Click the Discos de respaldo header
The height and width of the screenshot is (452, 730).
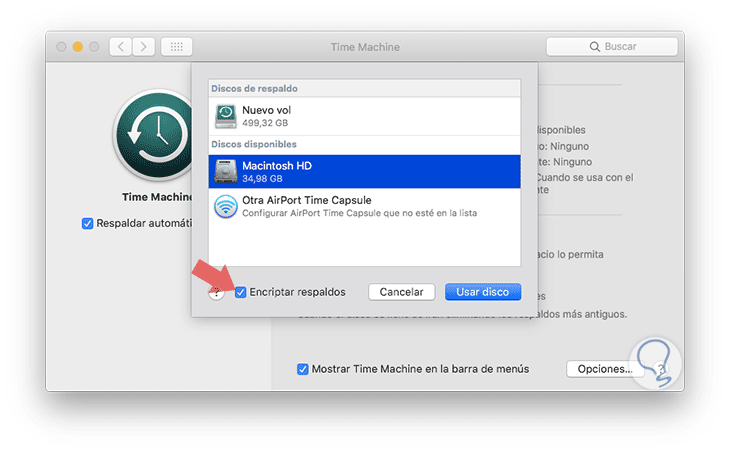pos(254,88)
